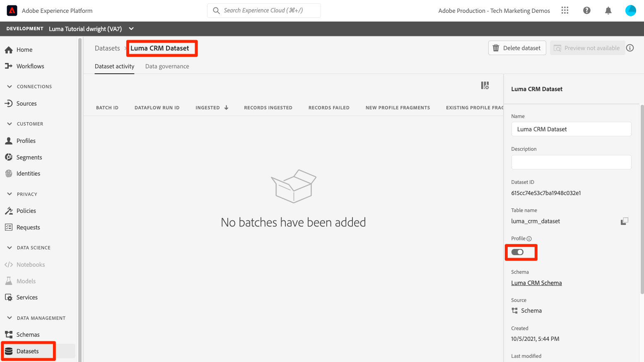The width and height of the screenshot is (644, 362).
Task: Collapse the Privacy section
Action: pyautogui.click(x=10, y=194)
